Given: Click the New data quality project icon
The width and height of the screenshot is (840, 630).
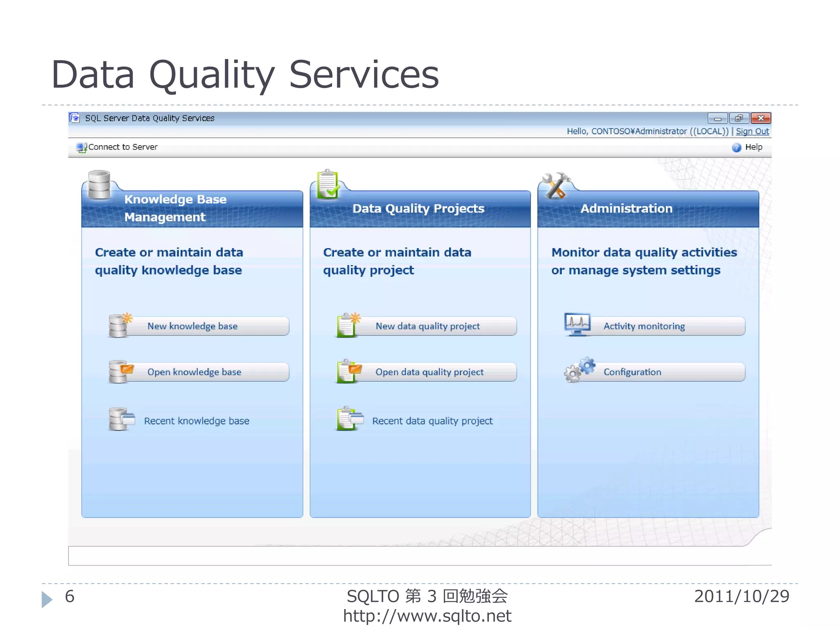Looking at the screenshot, I should click(349, 325).
